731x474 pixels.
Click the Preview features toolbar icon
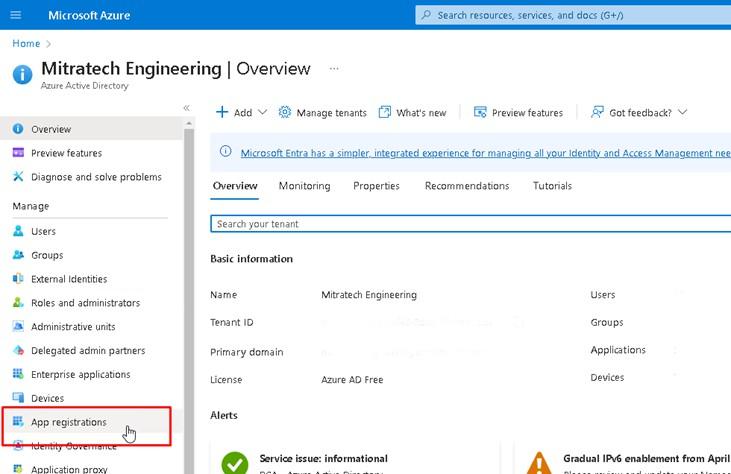480,112
